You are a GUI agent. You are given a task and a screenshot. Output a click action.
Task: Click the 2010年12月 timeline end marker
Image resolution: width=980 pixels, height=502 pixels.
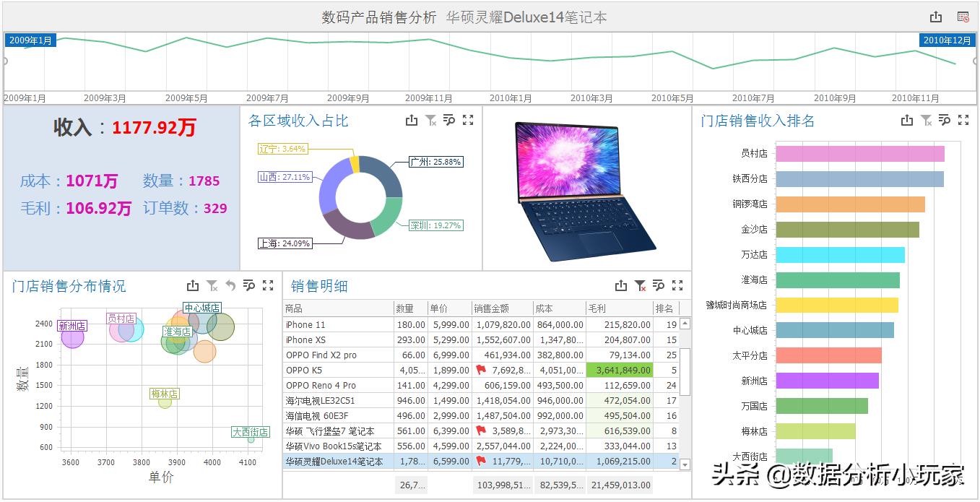pyautogui.click(x=947, y=40)
